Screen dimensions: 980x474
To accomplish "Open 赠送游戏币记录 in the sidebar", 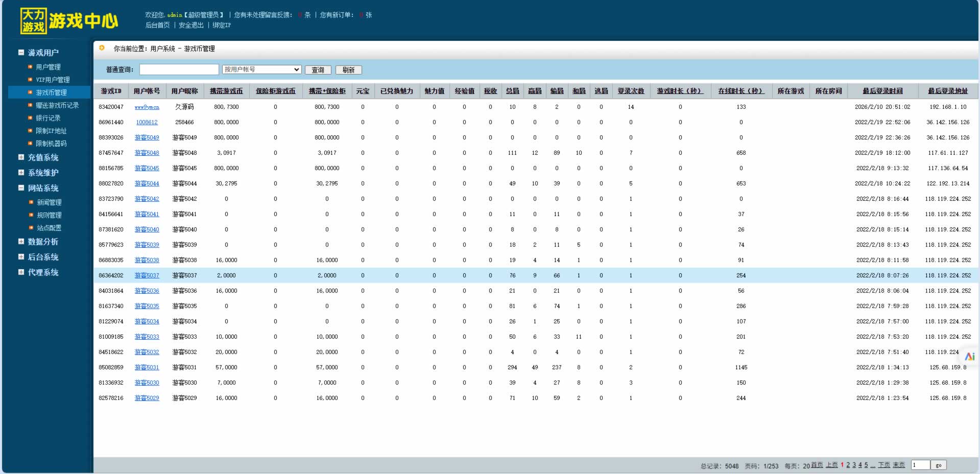I will click(x=57, y=105).
